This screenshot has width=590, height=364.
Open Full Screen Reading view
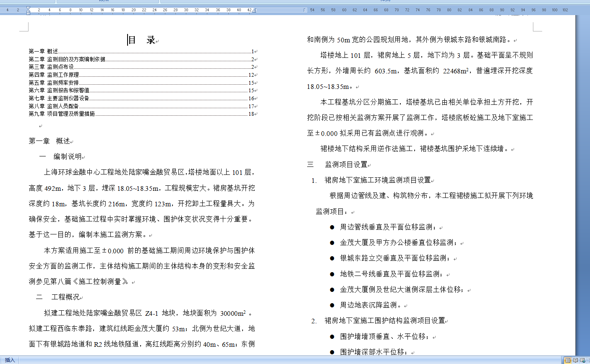click(575, 360)
